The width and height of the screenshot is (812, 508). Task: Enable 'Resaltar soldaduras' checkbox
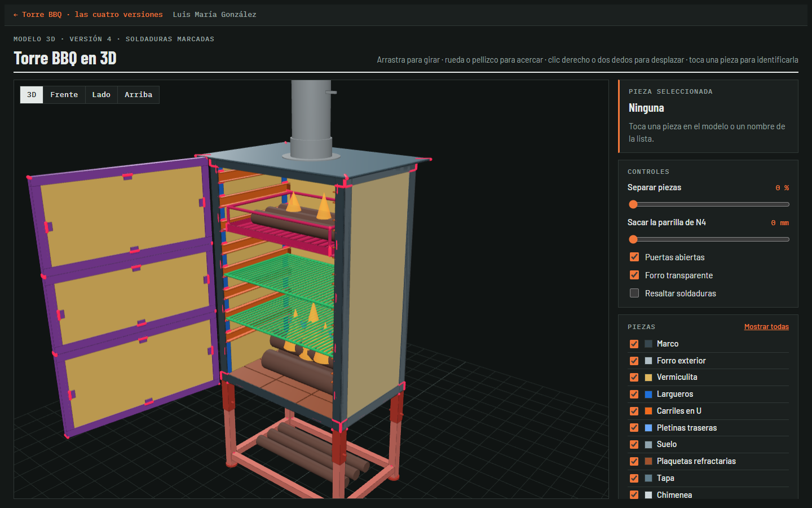point(634,293)
